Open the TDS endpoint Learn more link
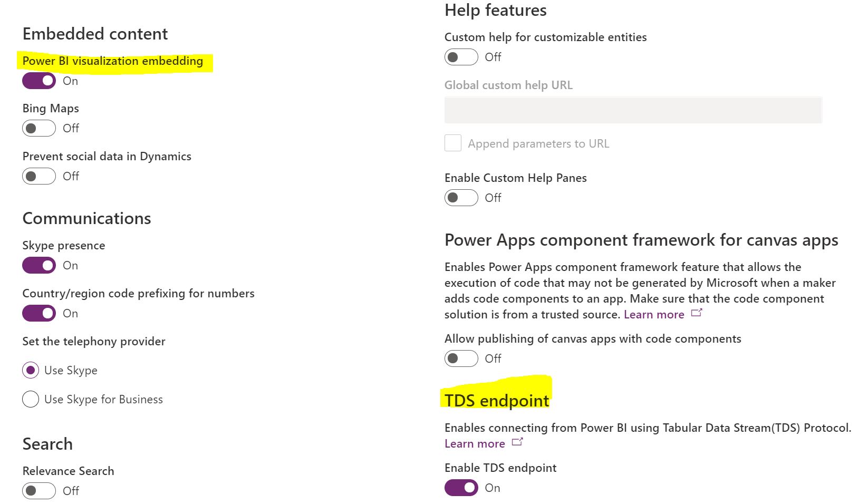859x504 pixels. pos(475,444)
